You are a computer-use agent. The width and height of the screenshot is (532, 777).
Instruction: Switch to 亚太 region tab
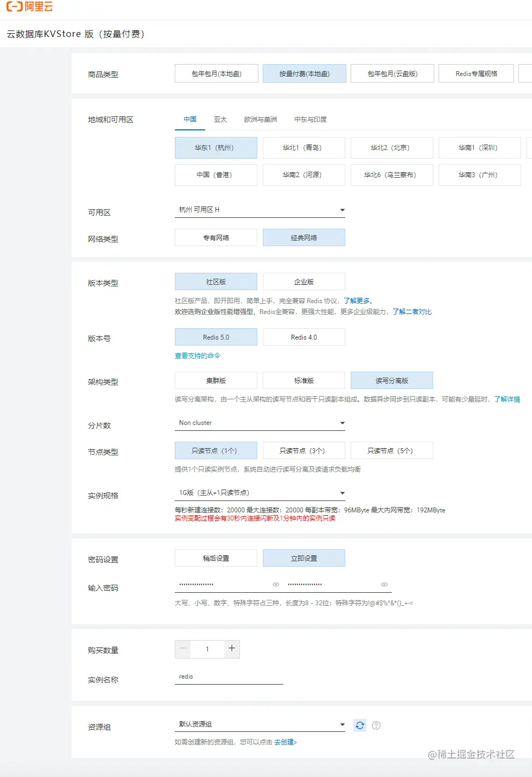pos(220,120)
